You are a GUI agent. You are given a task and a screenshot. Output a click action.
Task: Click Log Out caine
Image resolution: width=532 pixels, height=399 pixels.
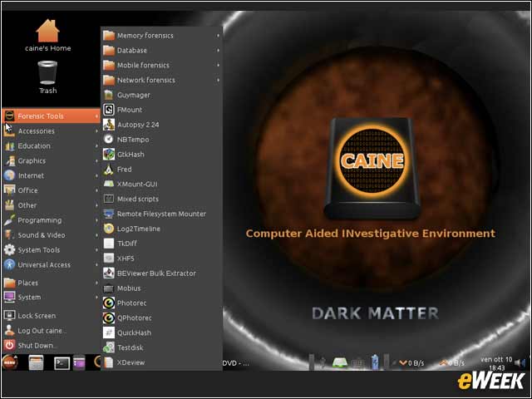[52, 331]
